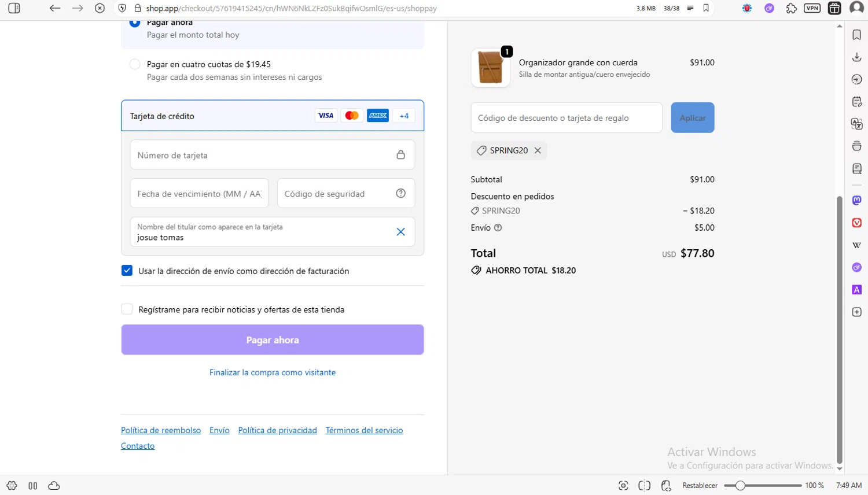This screenshot has width=868, height=495.
Task: Click the discount code input field
Action: pyautogui.click(x=567, y=117)
